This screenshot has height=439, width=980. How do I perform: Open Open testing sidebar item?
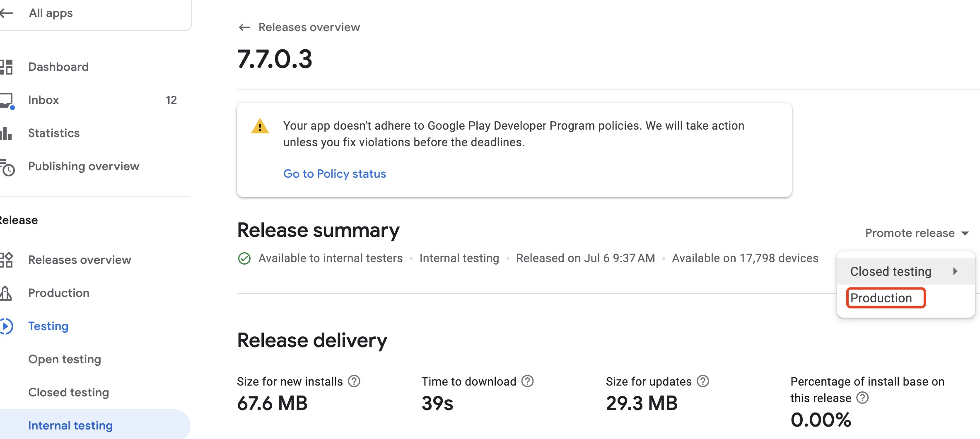click(65, 359)
